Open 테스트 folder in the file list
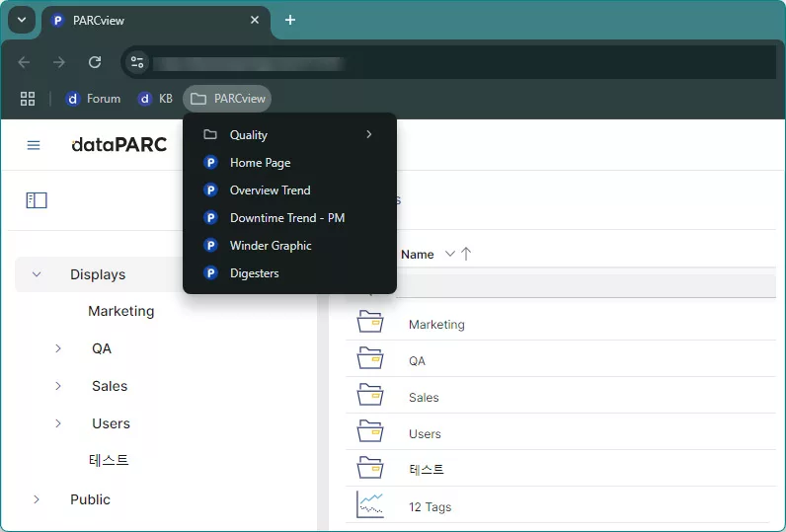 pos(427,470)
